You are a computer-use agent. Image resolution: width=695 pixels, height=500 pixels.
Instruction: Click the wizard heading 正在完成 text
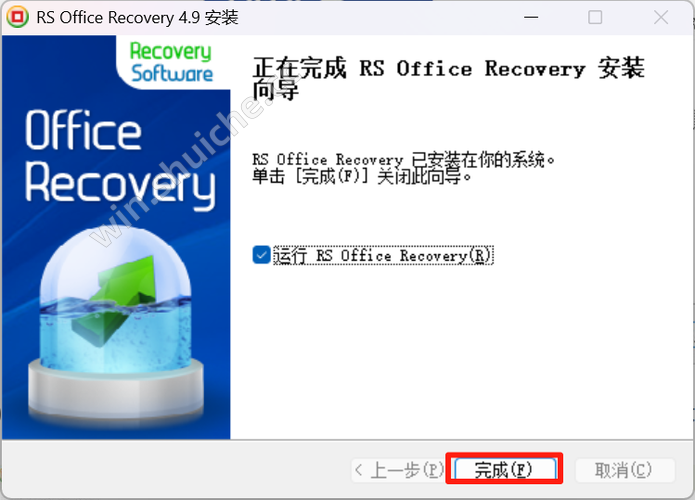tap(299, 68)
